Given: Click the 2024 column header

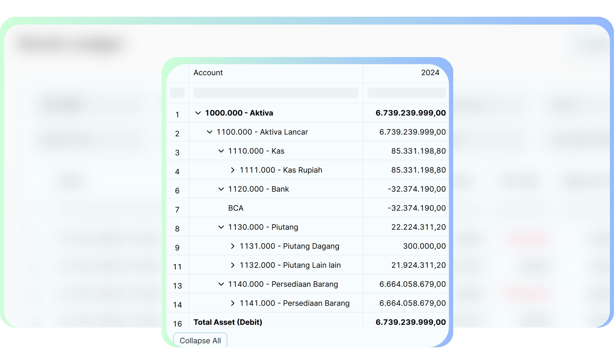Looking at the screenshot, I should (x=430, y=73).
